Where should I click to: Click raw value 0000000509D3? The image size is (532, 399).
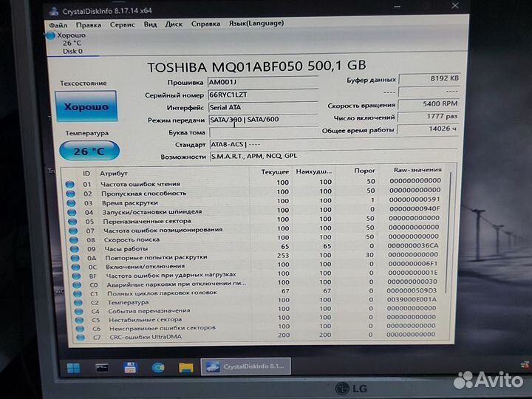pos(412,291)
